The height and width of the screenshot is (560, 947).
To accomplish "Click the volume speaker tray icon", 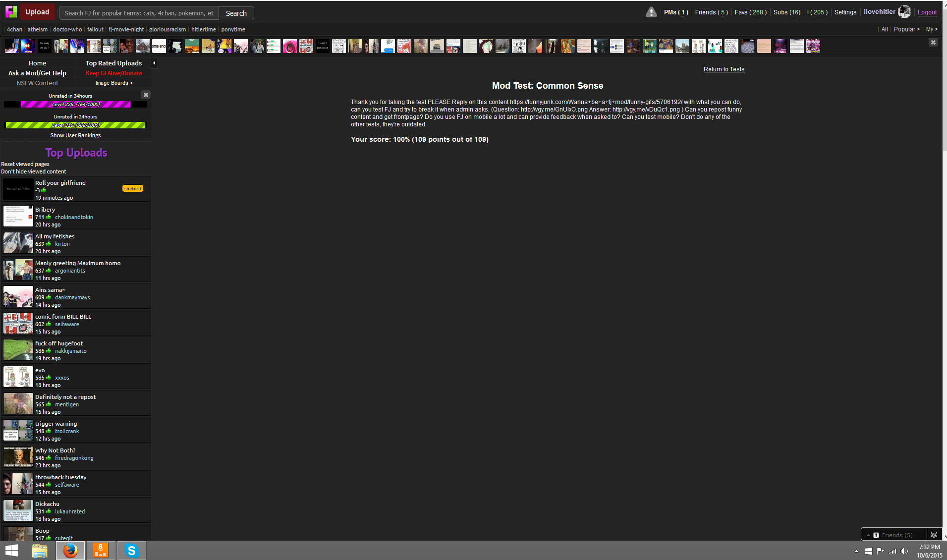I will point(904,551).
